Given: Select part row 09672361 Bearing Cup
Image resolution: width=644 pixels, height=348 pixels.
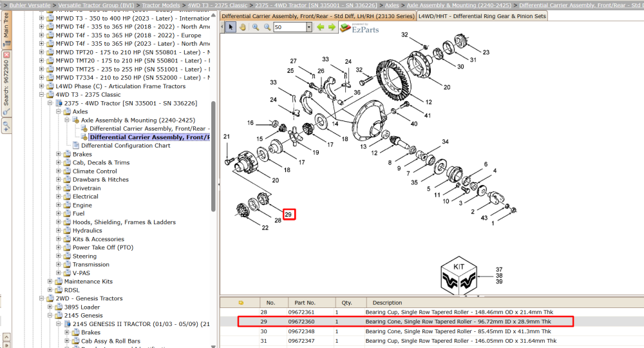Looking at the screenshot, I should coord(431,313).
